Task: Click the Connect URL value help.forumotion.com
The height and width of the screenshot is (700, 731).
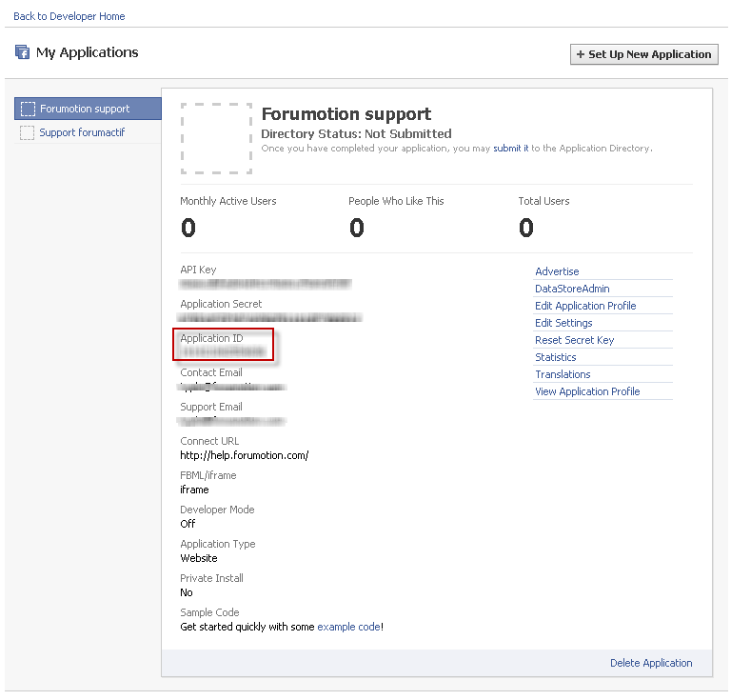Action: coord(245,455)
